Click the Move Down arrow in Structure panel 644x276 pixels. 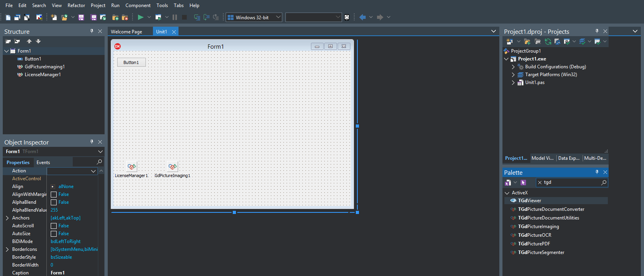[x=38, y=41]
